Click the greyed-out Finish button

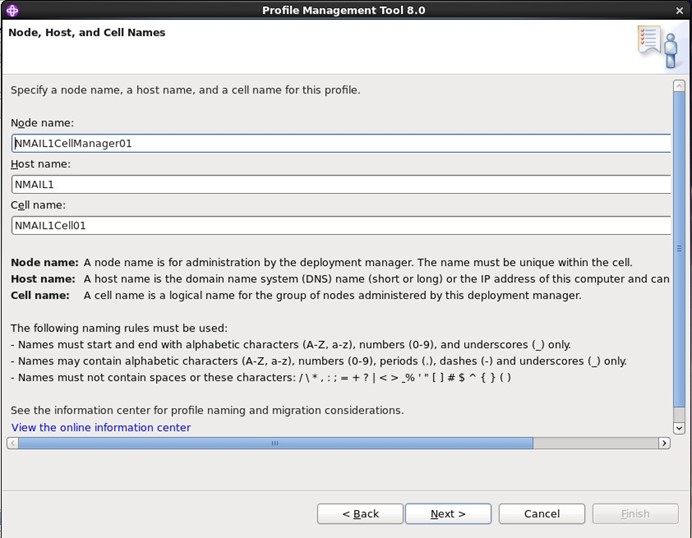click(x=635, y=514)
